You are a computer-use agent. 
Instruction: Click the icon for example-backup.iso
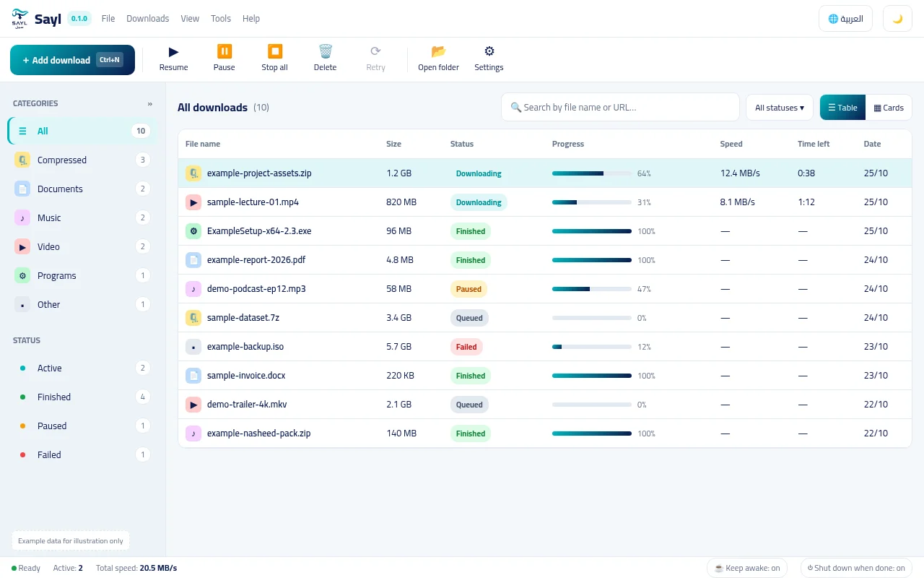pos(193,347)
